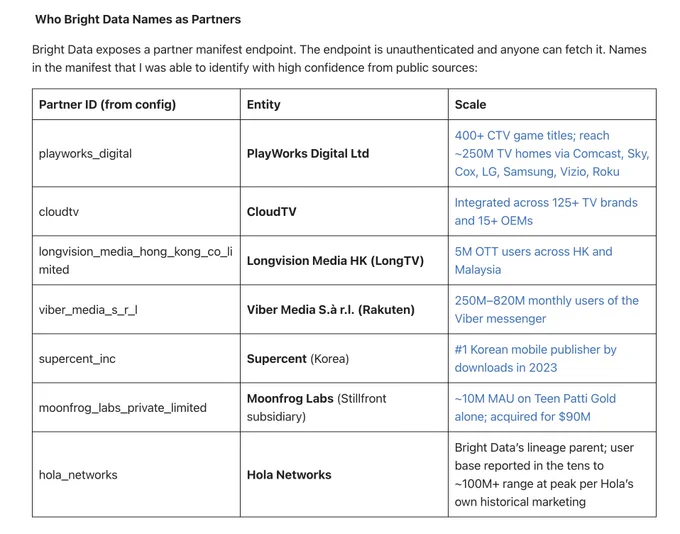Image resolution: width=680 pixels, height=534 pixels.
Task: Click the moonfrog_labs_private_limited ID cell
Action: point(136,408)
